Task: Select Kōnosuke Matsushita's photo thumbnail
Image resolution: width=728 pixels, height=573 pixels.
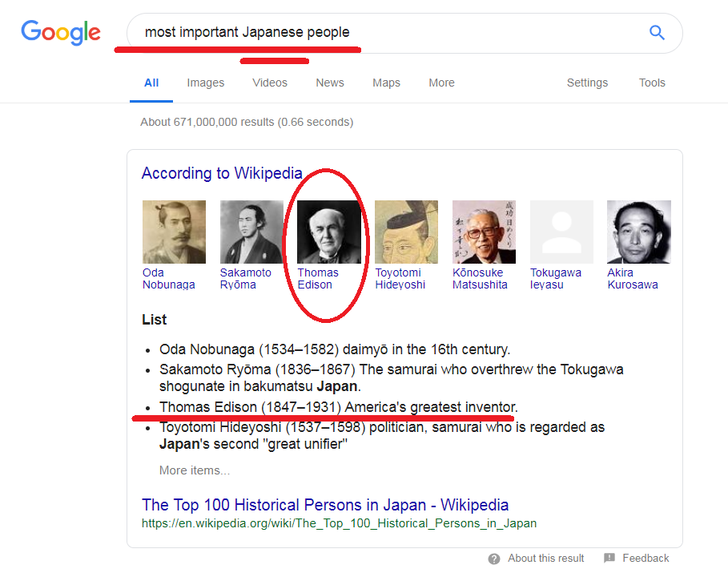Action: coord(485,232)
